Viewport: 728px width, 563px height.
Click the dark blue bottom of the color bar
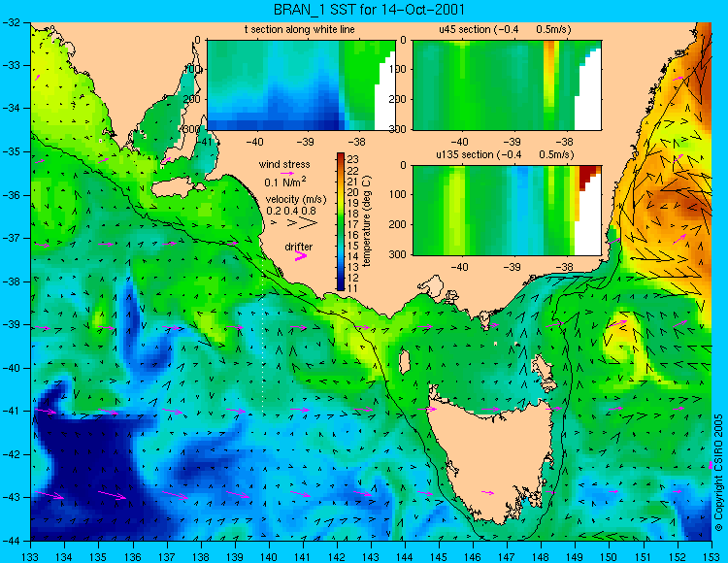click(341, 286)
